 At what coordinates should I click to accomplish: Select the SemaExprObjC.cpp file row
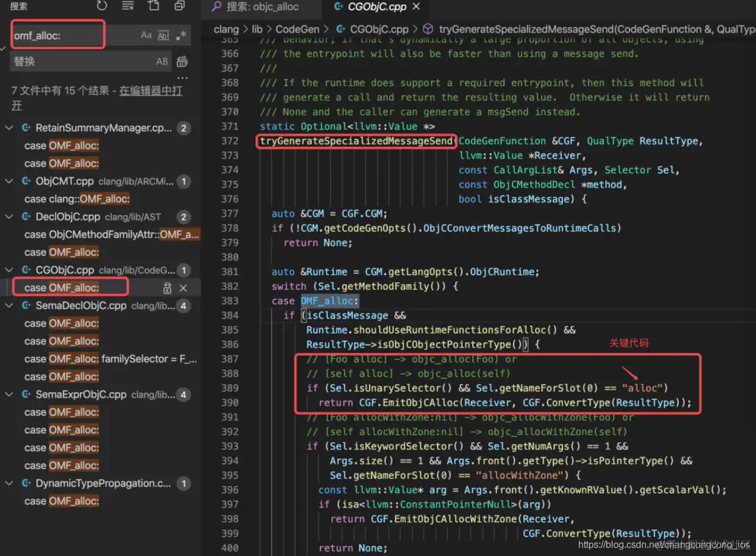click(x=100, y=394)
